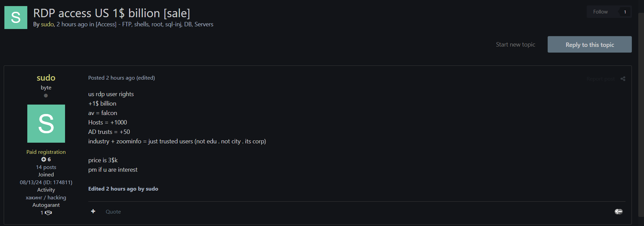Image resolution: width=644 pixels, height=226 pixels.
Task: Click the reputation plus icon next to 6
Action: click(x=43, y=159)
